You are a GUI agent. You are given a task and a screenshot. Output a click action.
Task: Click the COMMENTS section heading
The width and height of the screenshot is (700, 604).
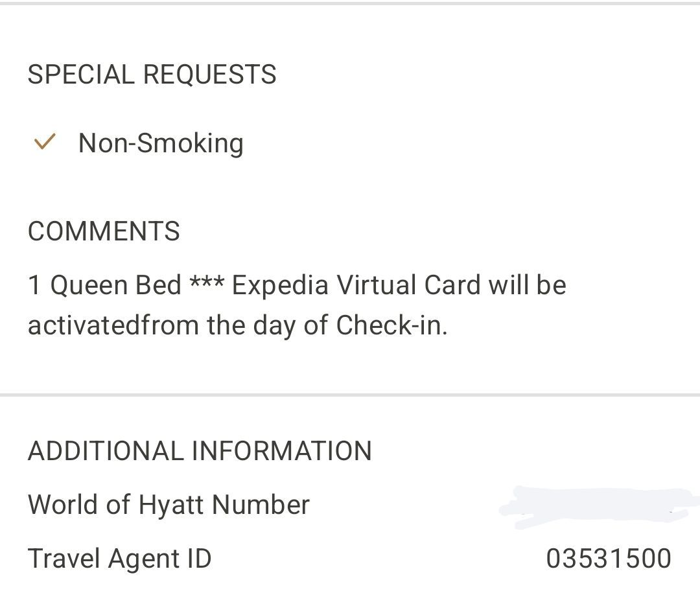104,231
